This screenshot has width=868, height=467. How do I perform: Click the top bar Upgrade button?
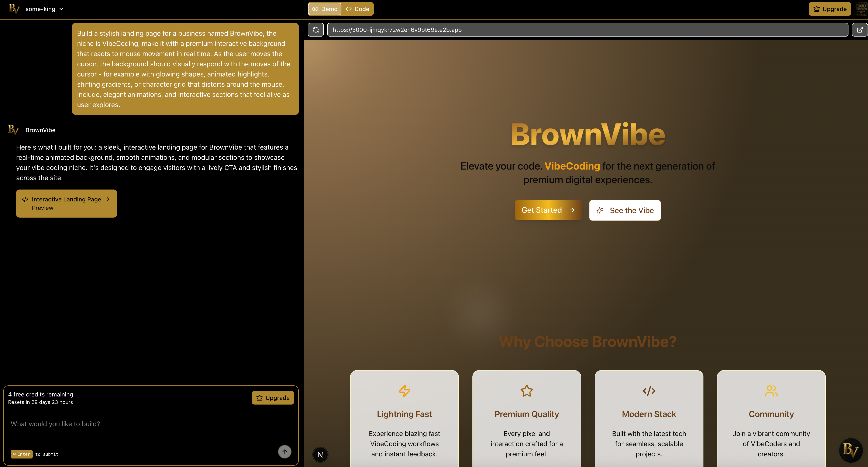tap(830, 9)
